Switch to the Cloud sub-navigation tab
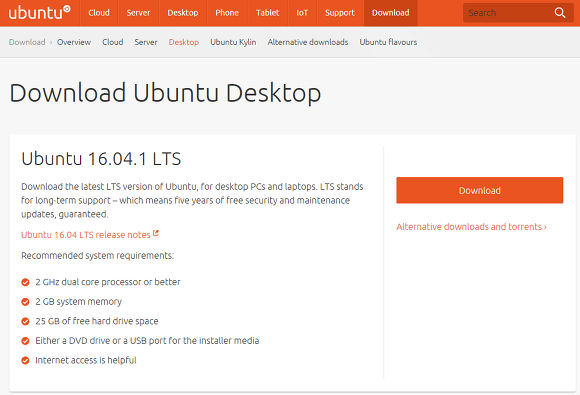This screenshot has width=580, height=395. coord(113,42)
